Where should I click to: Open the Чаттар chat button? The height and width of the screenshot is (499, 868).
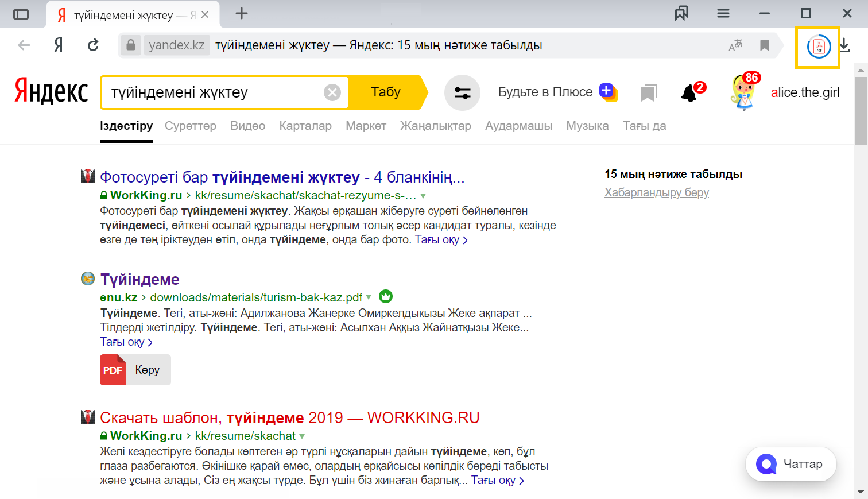click(791, 464)
